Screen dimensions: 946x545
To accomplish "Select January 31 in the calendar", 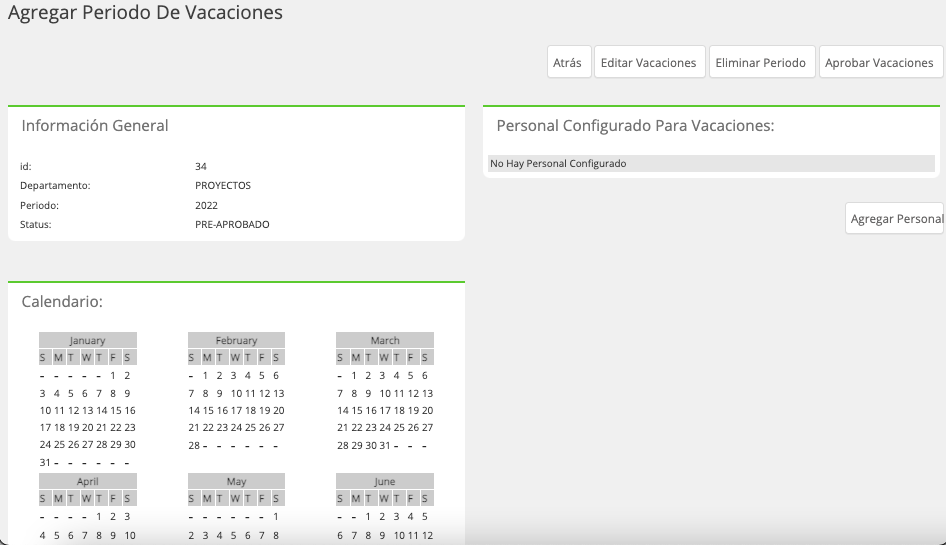I will 45,462.
